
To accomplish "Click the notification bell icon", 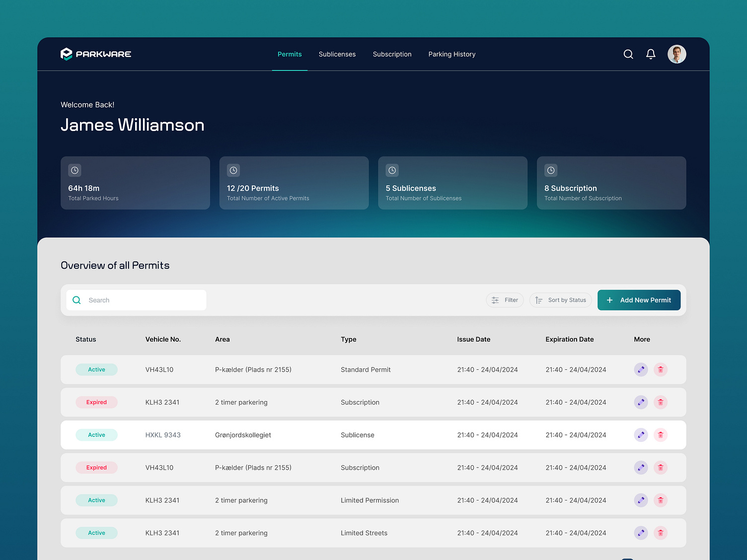I will click(x=651, y=54).
